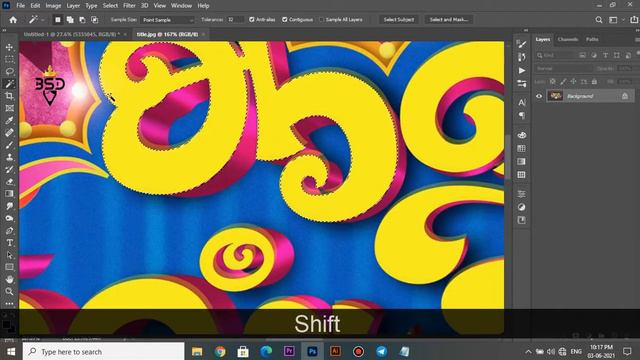Select the Magic Wand tool in toolbox
Image resolution: width=640 pixels, height=360 pixels.
click(x=9, y=84)
